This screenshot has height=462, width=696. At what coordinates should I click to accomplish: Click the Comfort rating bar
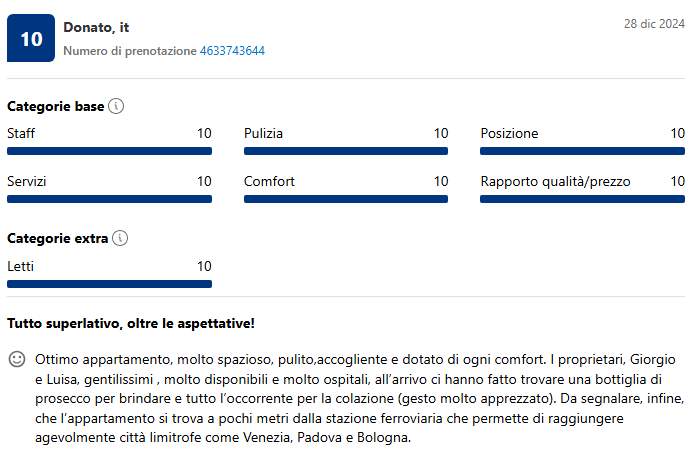pyautogui.click(x=346, y=199)
